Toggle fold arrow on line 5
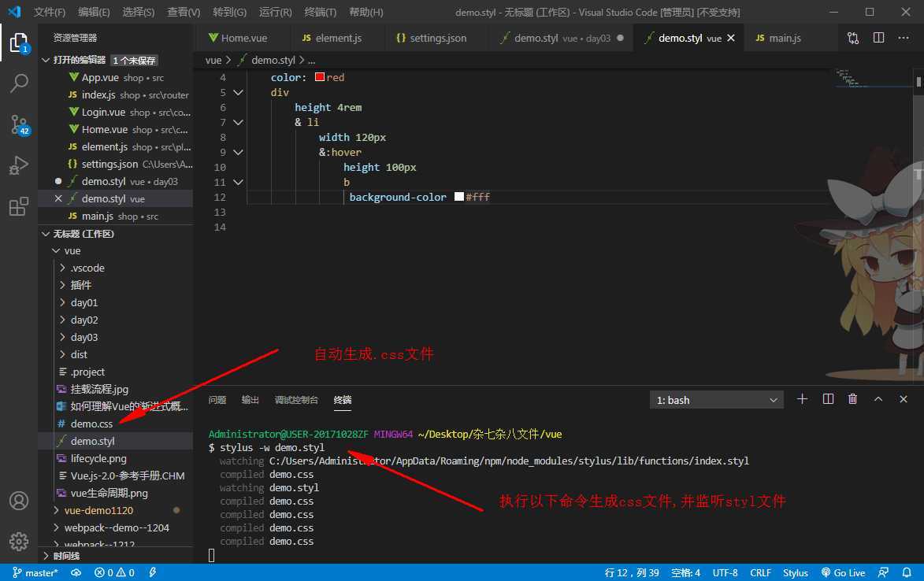 point(238,92)
